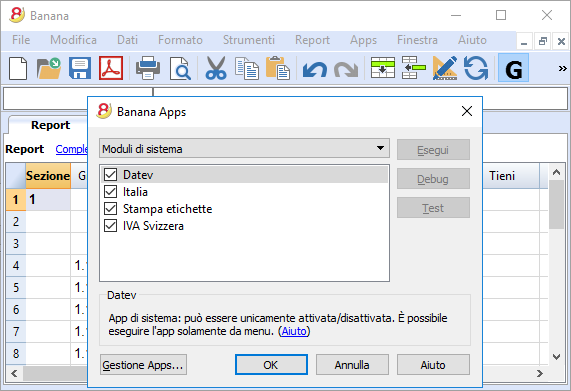Viewport: 571px width, 391px height.
Task: Paste using the clipboard icon
Action: click(x=277, y=68)
